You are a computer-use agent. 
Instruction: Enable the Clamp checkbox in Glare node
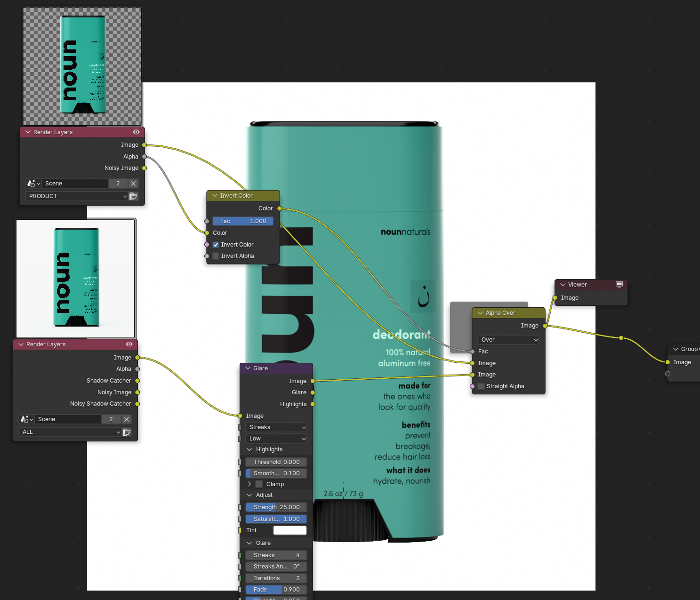(259, 484)
